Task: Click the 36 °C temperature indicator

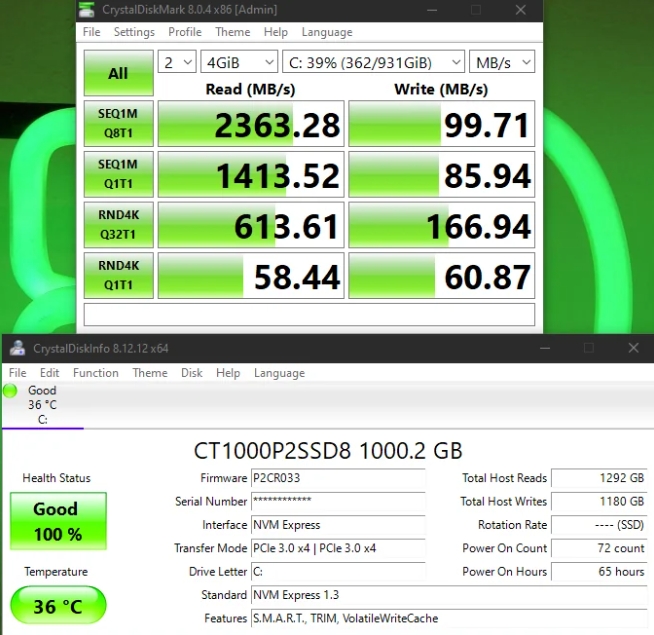Action: 57,607
